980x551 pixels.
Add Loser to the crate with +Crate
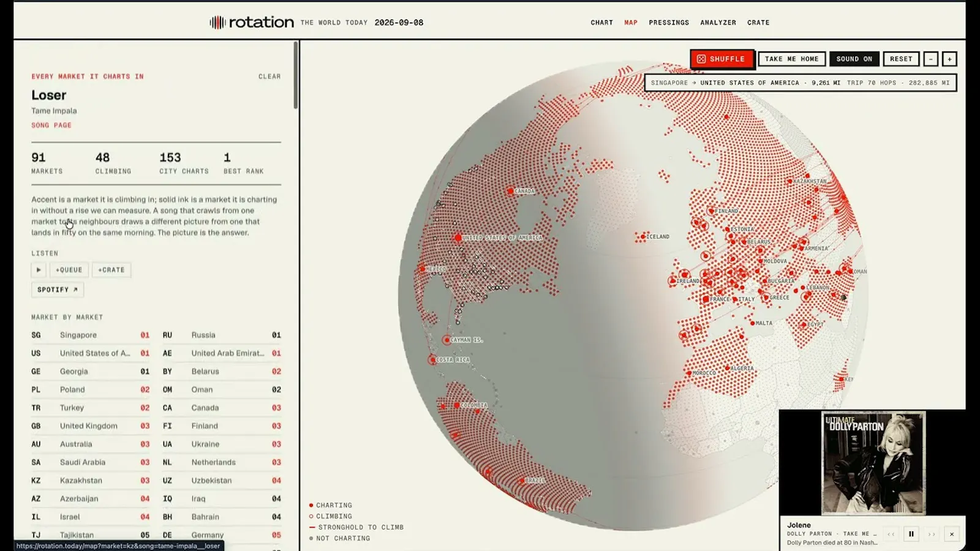(111, 269)
